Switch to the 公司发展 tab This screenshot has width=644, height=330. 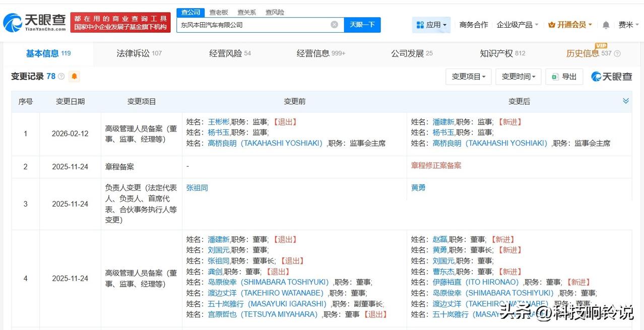pyautogui.click(x=412, y=53)
